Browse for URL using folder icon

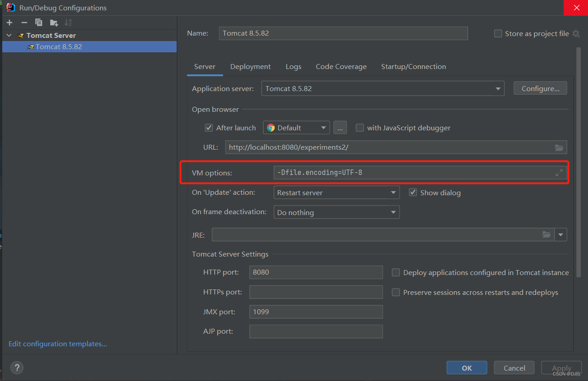(x=559, y=147)
